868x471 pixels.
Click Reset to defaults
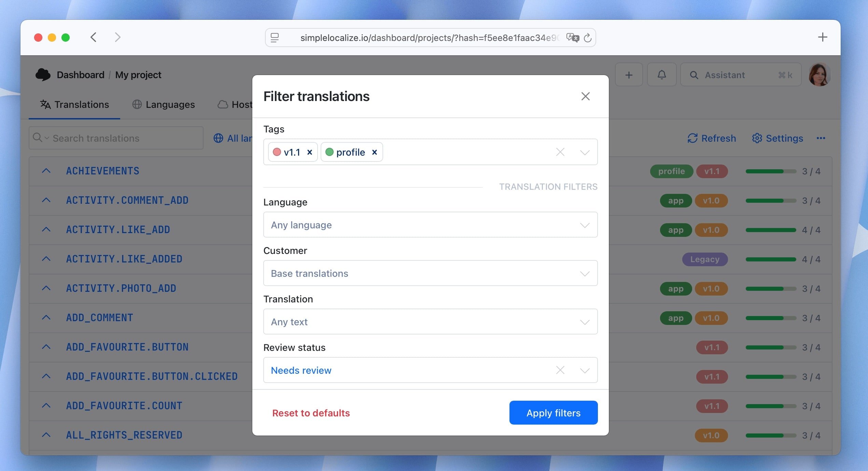[311, 413]
